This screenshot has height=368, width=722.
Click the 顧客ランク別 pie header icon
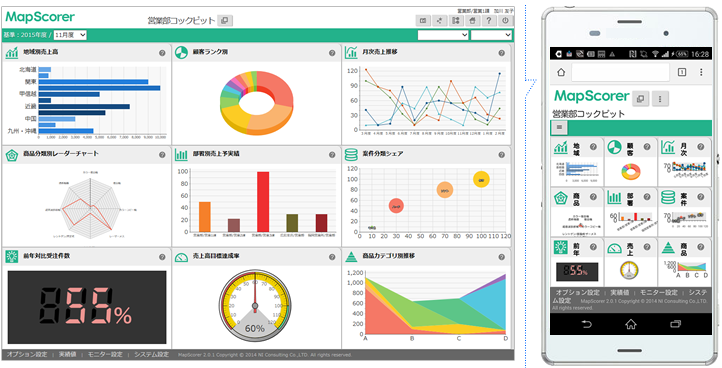(x=181, y=53)
